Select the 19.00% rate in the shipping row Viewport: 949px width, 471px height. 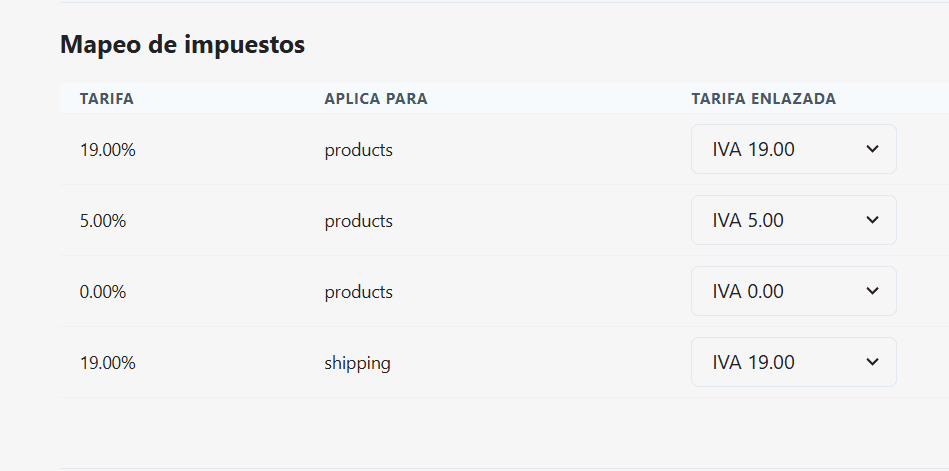click(x=107, y=363)
